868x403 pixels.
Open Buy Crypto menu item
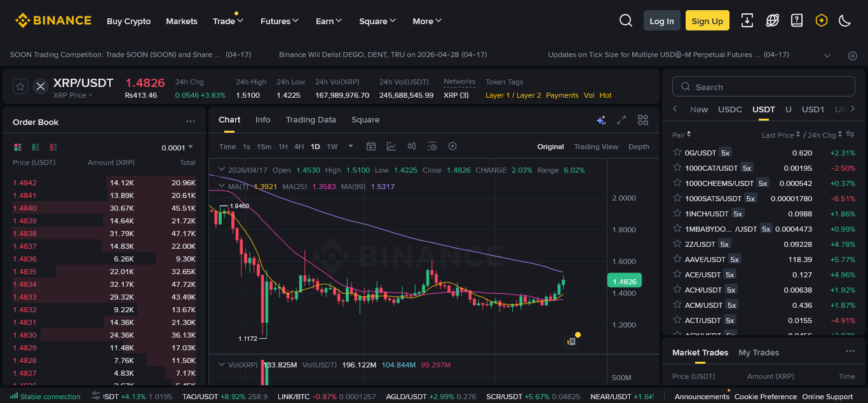tap(129, 21)
